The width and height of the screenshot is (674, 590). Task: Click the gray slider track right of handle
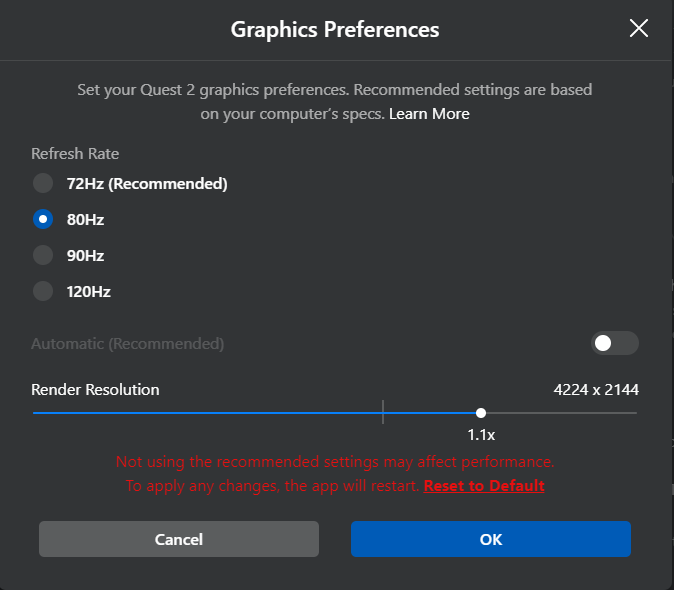click(x=560, y=412)
